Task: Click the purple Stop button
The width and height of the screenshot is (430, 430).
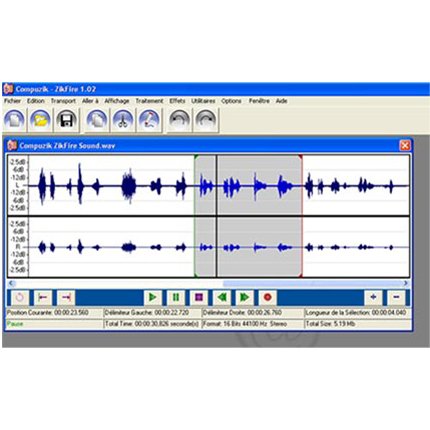Action: click(199, 297)
